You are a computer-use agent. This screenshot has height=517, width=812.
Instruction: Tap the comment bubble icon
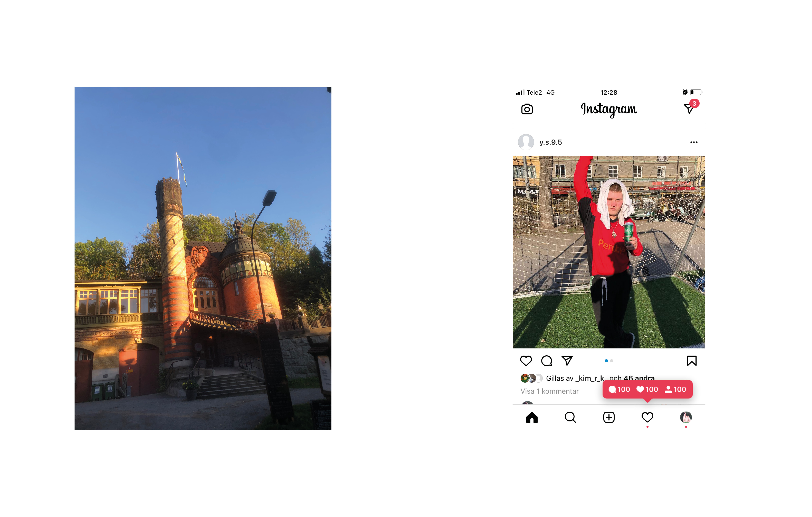546,361
